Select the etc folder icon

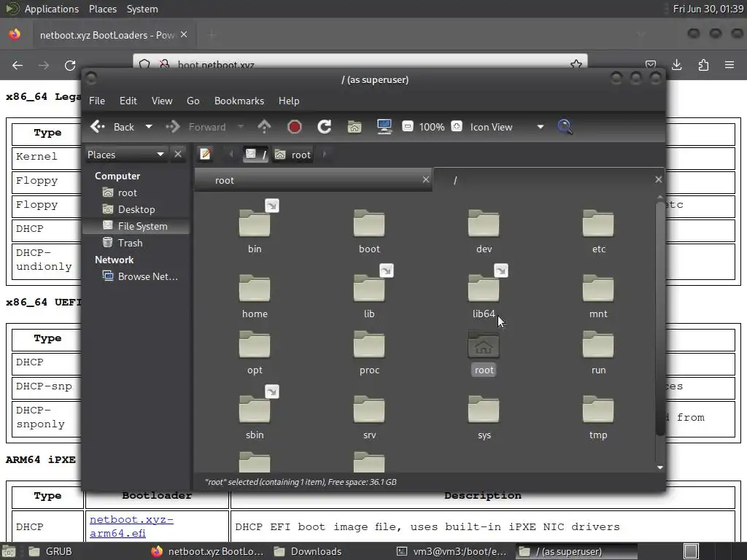(598, 223)
